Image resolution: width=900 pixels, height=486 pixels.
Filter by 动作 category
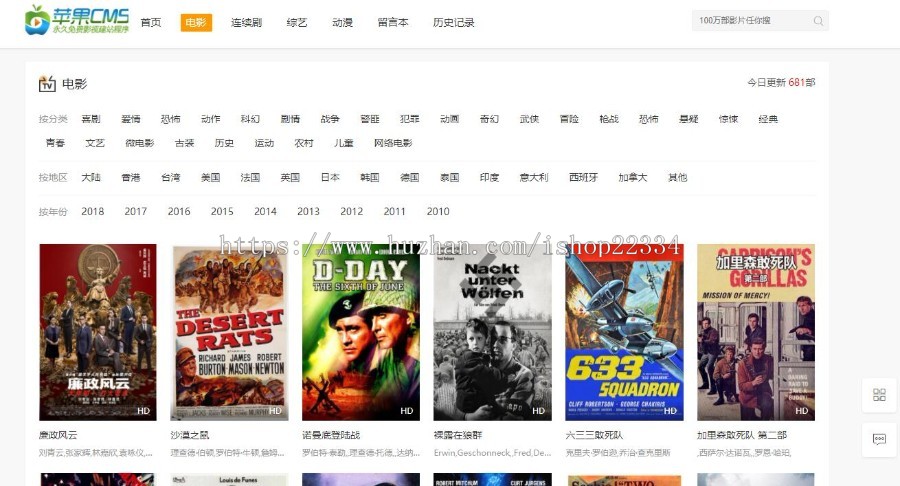211,119
